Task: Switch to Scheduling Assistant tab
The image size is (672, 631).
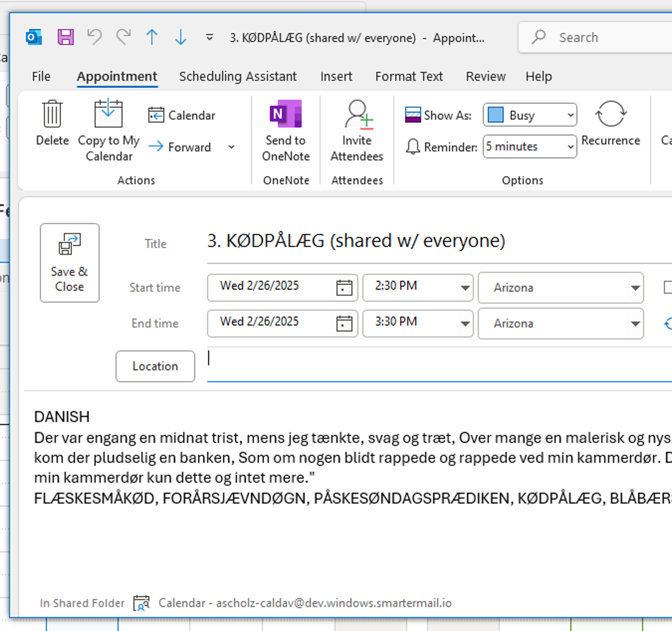Action: 237,77
